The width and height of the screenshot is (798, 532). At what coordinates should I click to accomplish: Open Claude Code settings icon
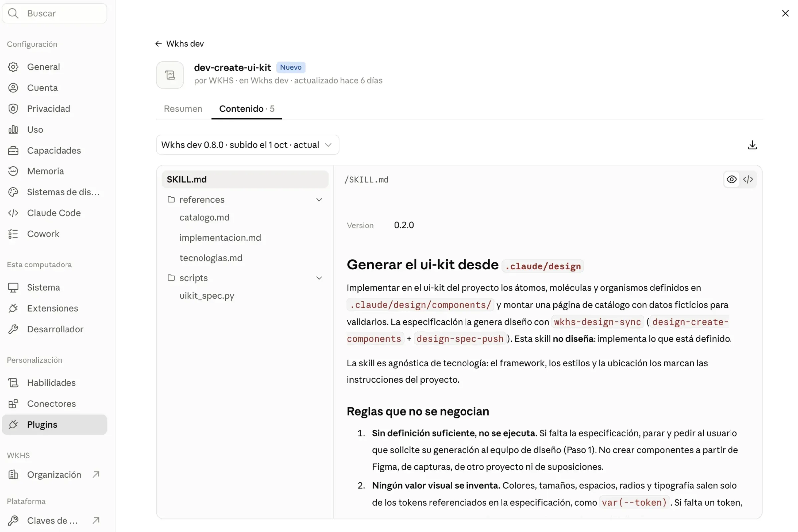[x=13, y=213]
